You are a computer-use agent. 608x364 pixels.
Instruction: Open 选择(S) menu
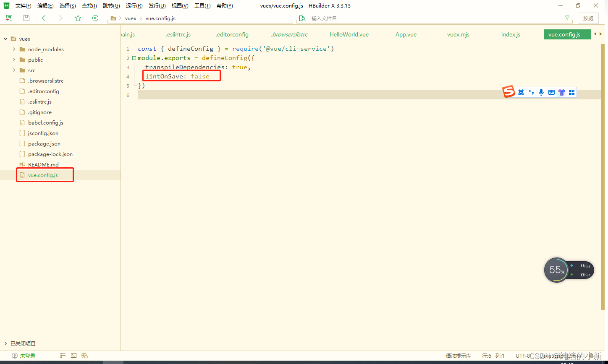click(68, 6)
